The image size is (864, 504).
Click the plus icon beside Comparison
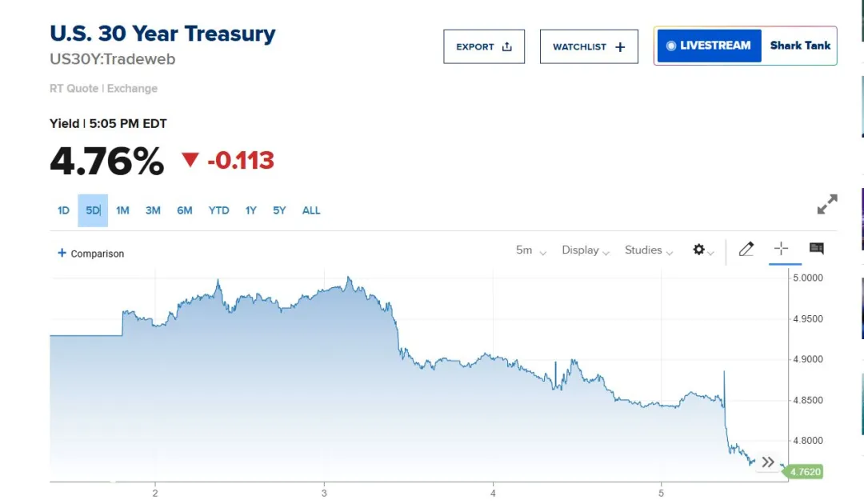click(x=62, y=254)
